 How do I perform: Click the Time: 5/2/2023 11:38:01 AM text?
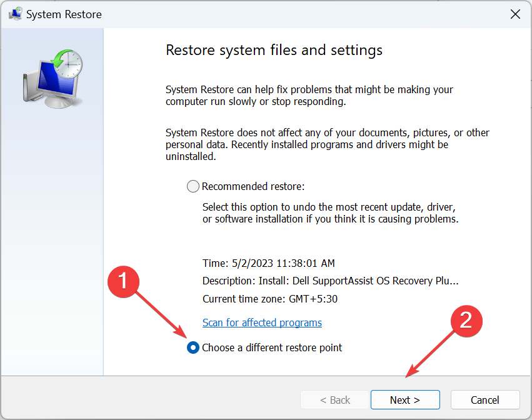click(x=268, y=263)
